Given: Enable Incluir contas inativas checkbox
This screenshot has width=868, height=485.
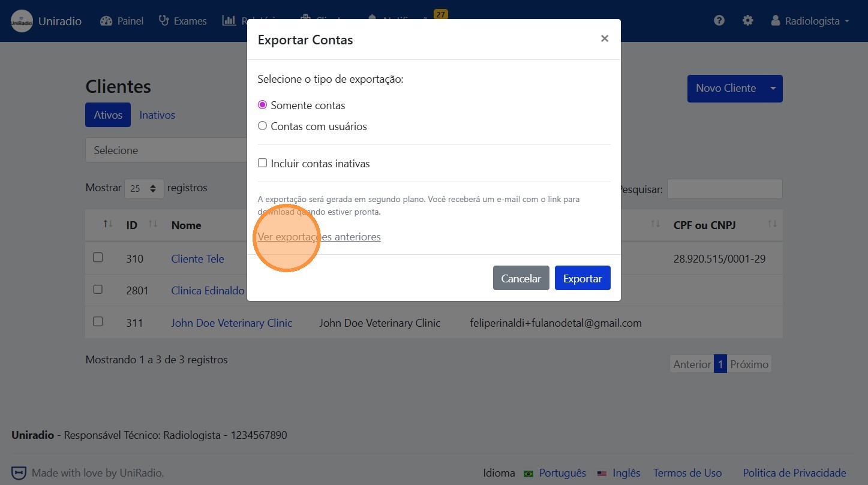Looking at the screenshot, I should [x=262, y=163].
